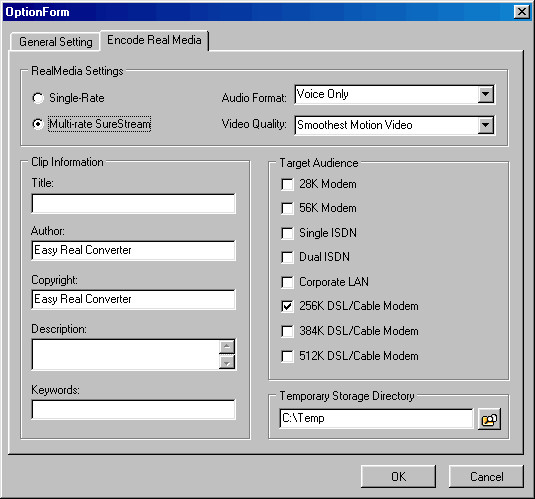535x499 pixels.
Task: Dismiss the dialog with Cancel
Action: pos(486,476)
